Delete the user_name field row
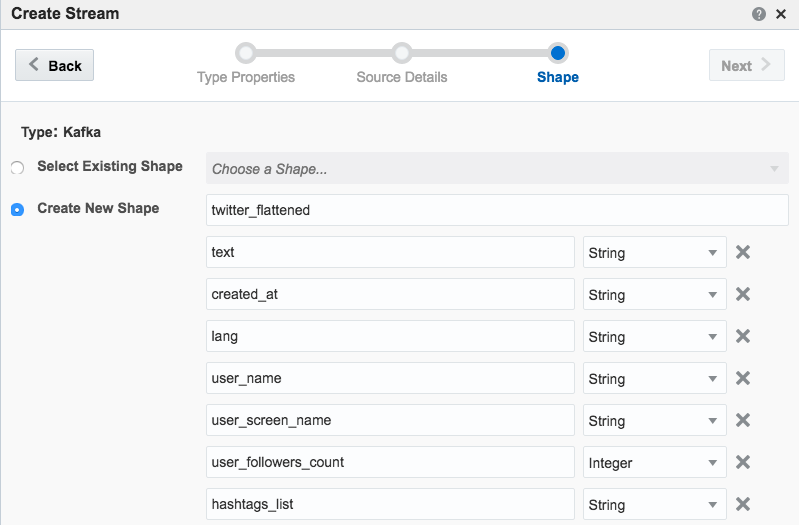This screenshot has width=799, height=525. pos(743,378)
